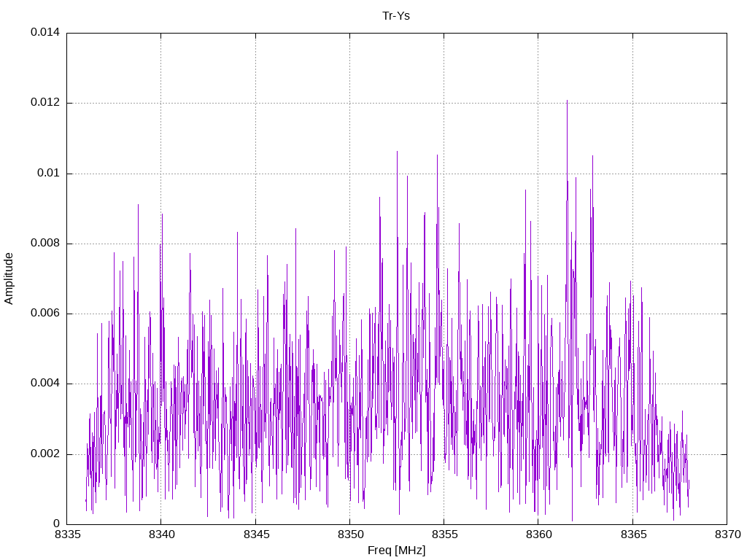Click the y-axis tick 0.012

[x=45, y=102]
